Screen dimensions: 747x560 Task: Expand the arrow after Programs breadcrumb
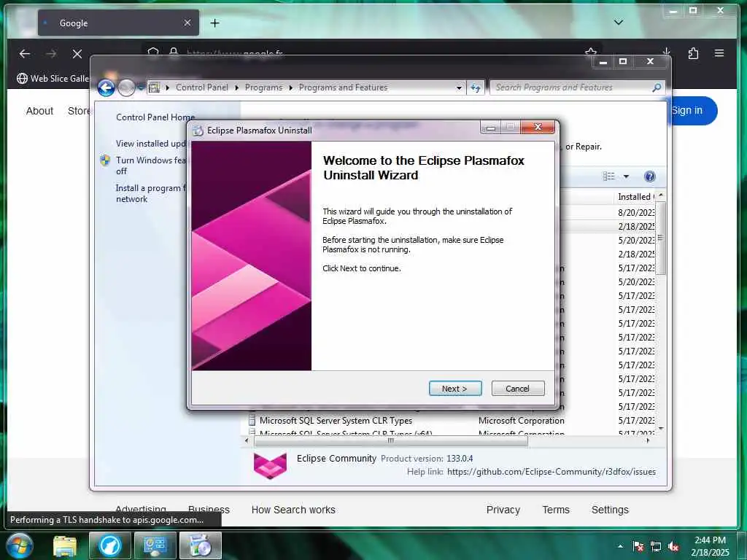290,87
